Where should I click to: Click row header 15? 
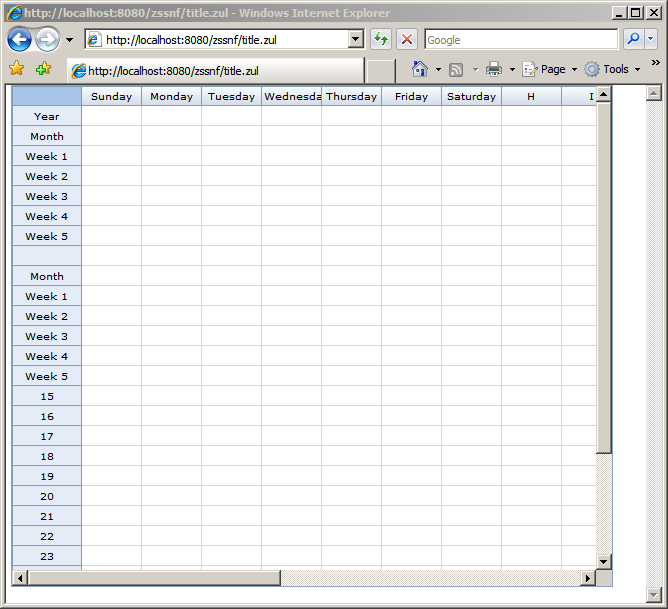point(47,396)
